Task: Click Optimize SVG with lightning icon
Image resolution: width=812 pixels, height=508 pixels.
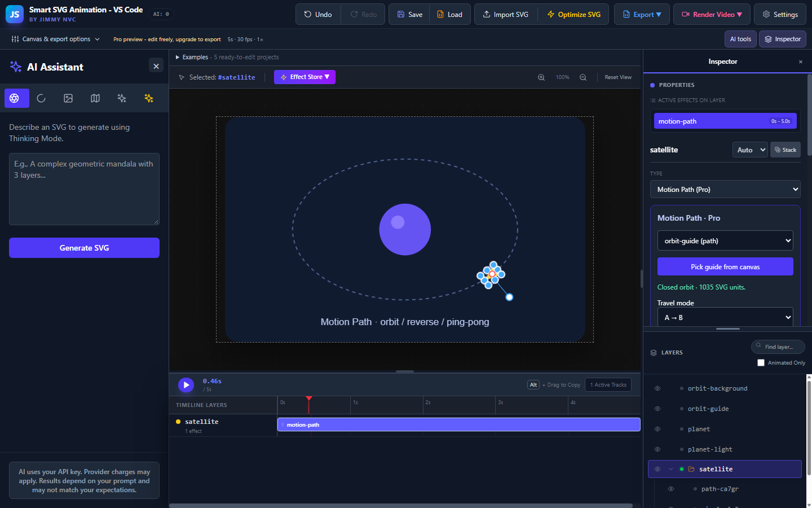Action: 573,14
